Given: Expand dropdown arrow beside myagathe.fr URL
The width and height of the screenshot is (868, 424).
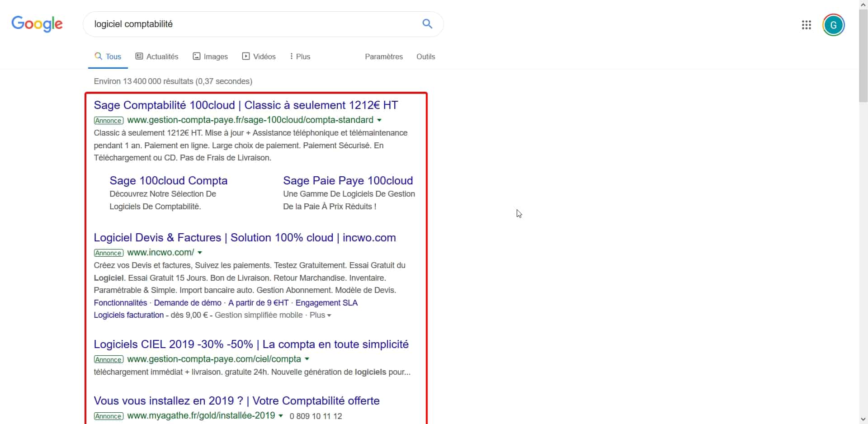Looking at the screenshot, I should click(x=281, y=416).
